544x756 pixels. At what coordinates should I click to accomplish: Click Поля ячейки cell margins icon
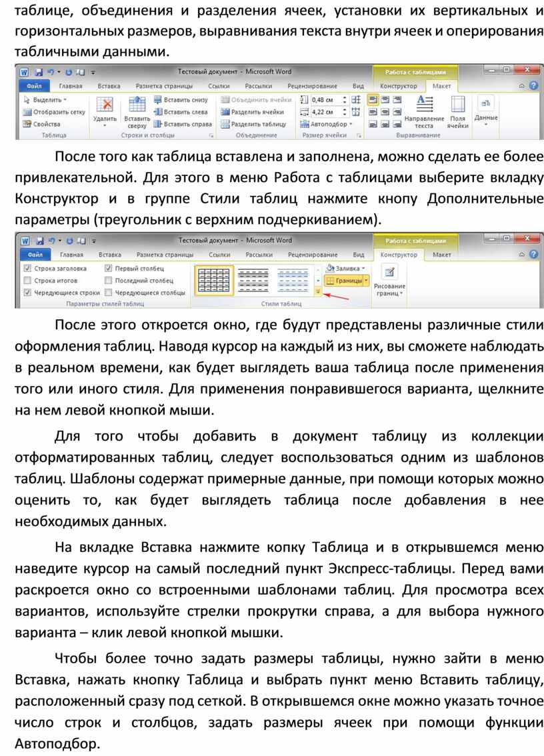[457, 103]
